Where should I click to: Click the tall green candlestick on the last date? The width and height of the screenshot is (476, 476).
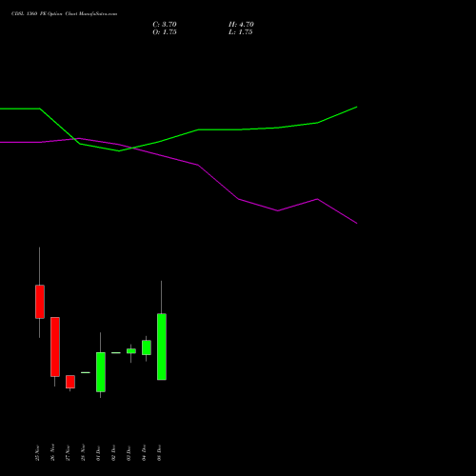[162, 347]
